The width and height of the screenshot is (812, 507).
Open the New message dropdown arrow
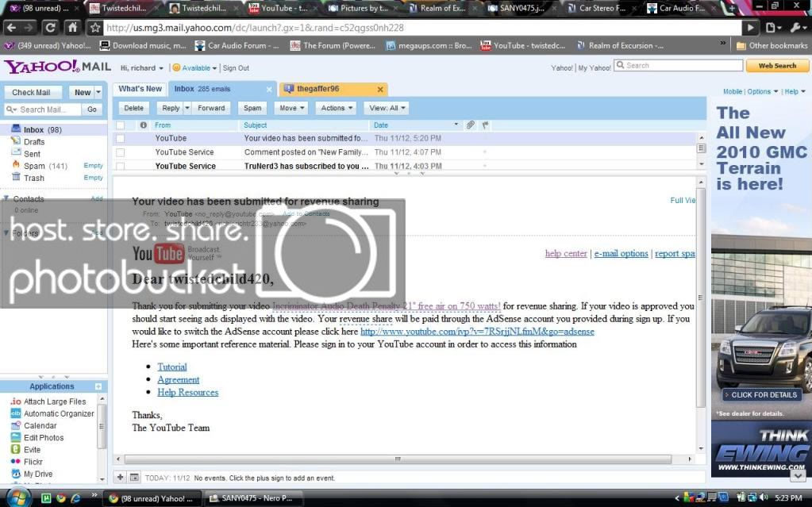98,92
